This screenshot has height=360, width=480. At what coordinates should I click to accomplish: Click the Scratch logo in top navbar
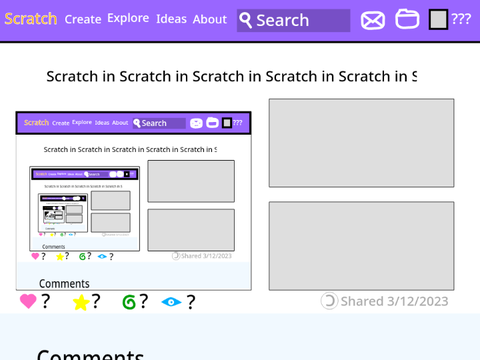pos(30,19)
